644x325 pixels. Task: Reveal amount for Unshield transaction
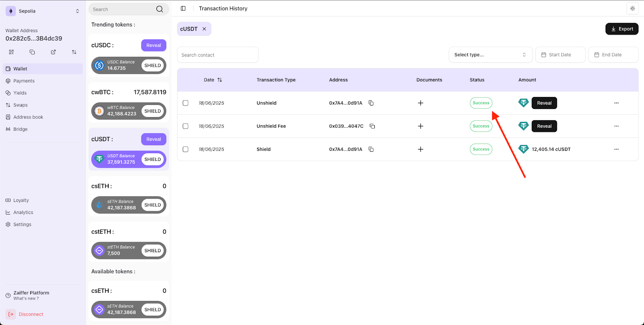tap(544, 103)
